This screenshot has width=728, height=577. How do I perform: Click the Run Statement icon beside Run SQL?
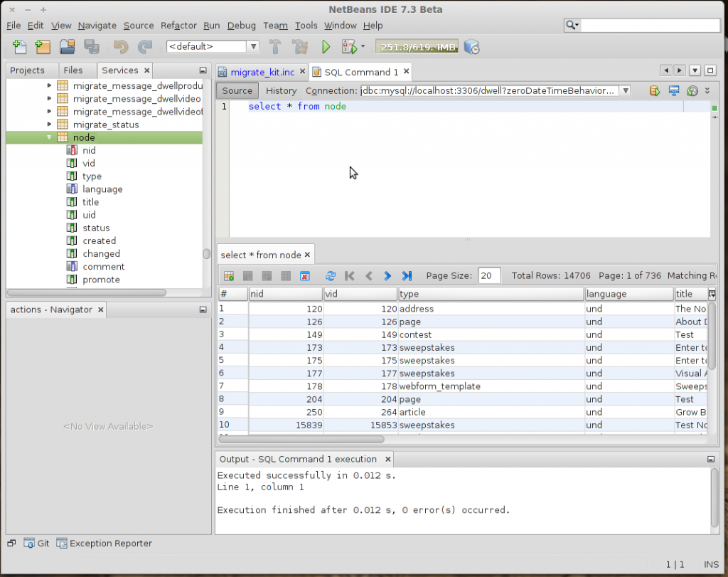pos(674,91)
